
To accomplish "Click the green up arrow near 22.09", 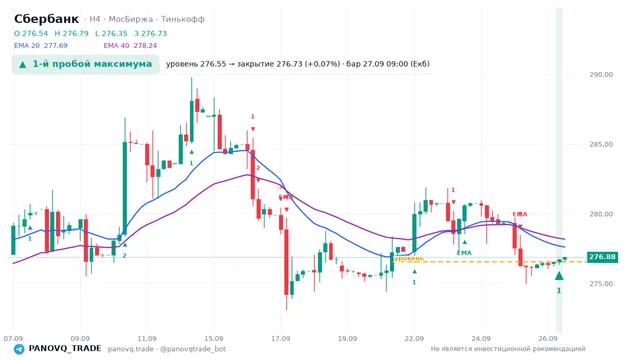I will point(414,271).
